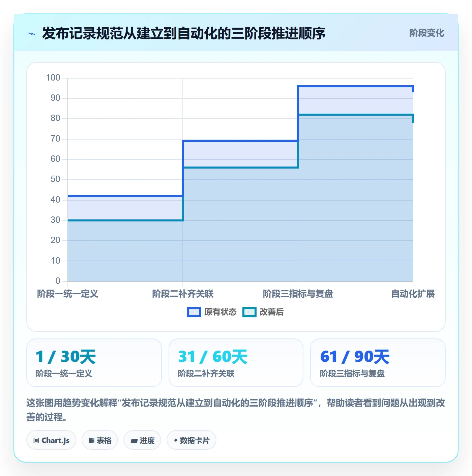This screenshot has height=476, width=472.
Task: Click the grid icon in 表格 chip
Action: [91, 441]
